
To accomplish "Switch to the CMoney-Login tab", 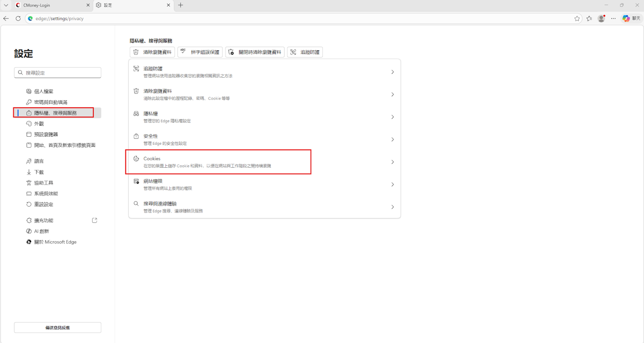I will (x=52, y=5).
